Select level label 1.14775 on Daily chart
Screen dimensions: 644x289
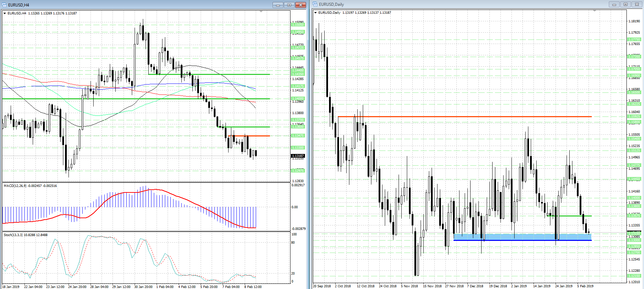tap(634, 165)
